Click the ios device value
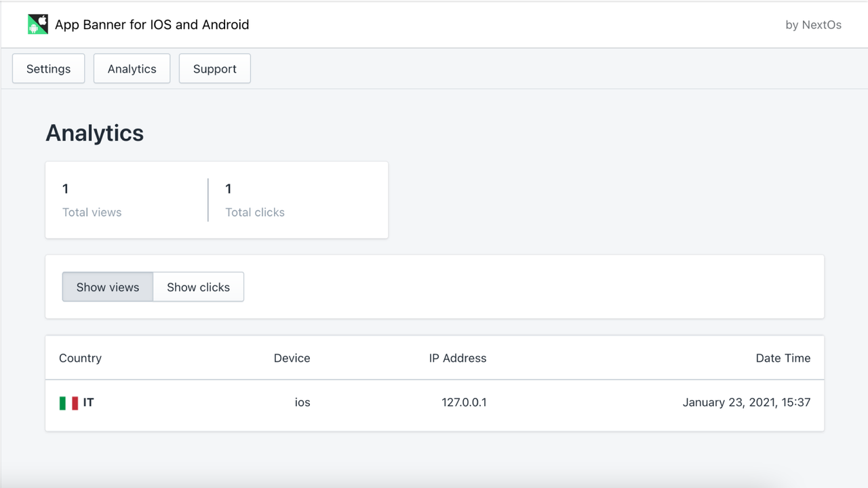 302,402
